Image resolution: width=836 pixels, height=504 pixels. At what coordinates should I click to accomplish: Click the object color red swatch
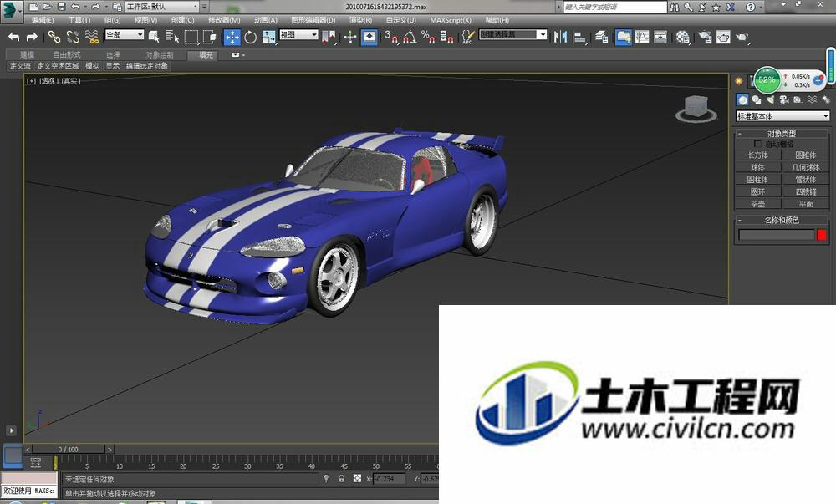click(822, 234)
